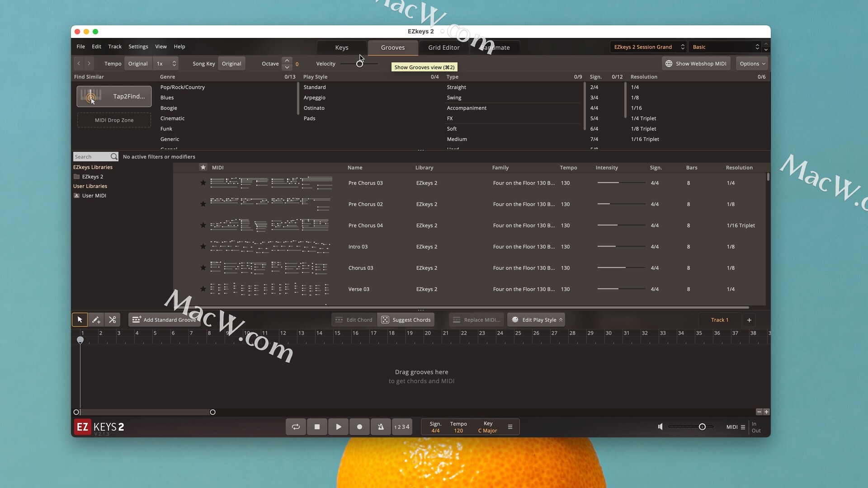This screenshot has height=488, width=868.
Task: Click the Tempo Original button
Action: (x=138, y=64)
